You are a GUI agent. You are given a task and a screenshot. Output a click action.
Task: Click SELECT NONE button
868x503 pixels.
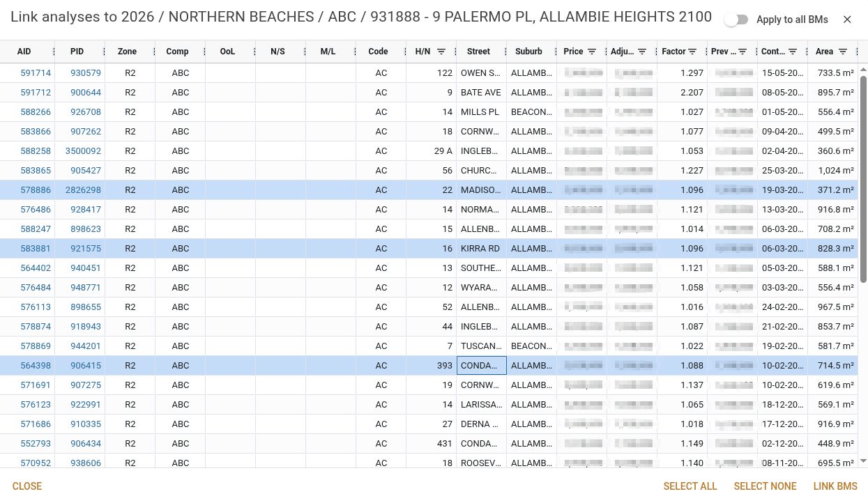coord(765,486)
